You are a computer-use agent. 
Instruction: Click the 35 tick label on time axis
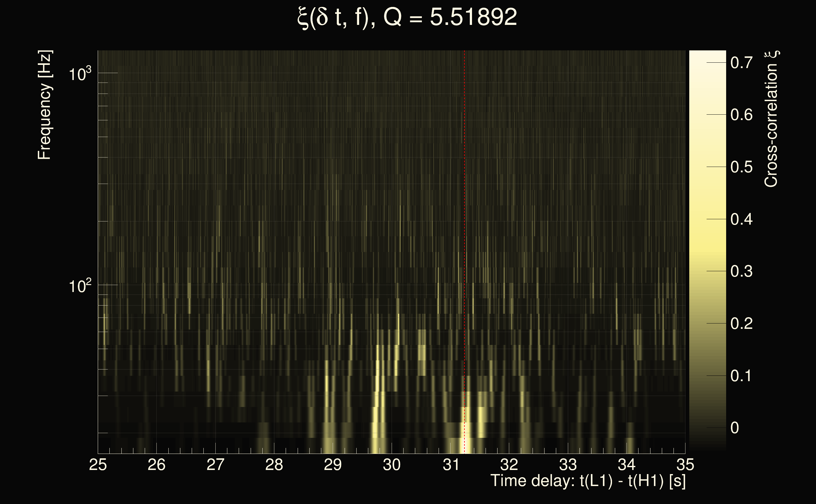tap(685, 465)
